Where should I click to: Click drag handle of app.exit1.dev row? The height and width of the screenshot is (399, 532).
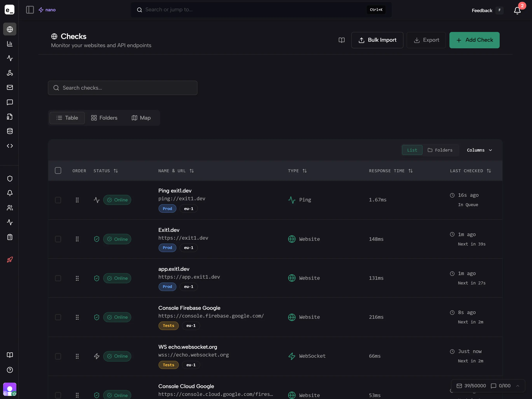click(x=77, y=278)
